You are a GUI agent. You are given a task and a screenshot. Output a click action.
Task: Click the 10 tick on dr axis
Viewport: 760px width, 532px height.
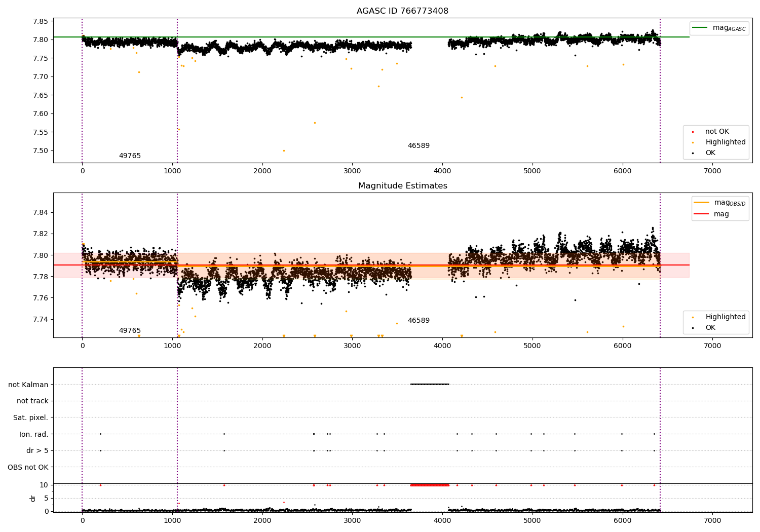pos(44,485)
